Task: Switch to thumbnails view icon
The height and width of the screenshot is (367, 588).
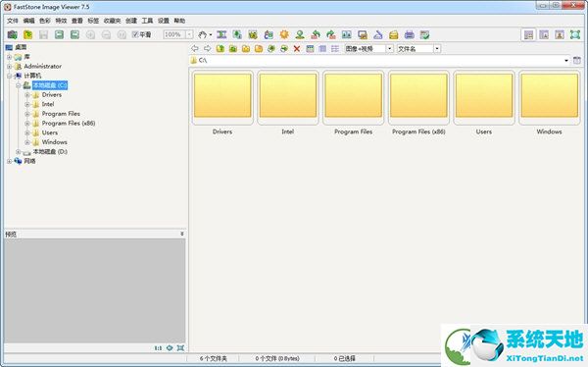Action: pyautogui.click(x=310, y=48)
